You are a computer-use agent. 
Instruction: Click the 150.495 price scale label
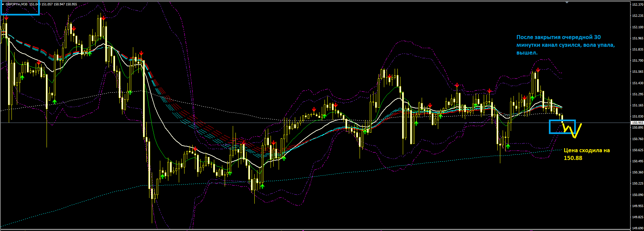638,161
